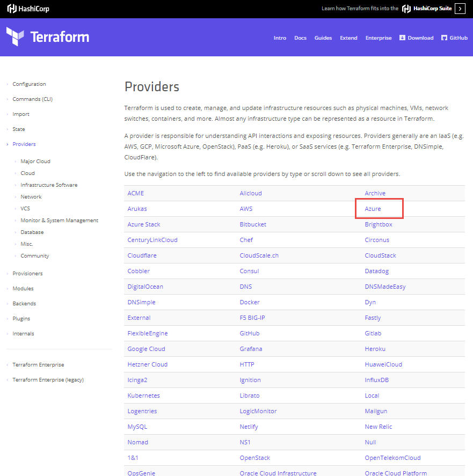Expand the Modules sidebar section
This screenshot has height=476, width=473.
pyautogui.click(x=23, y=289)
